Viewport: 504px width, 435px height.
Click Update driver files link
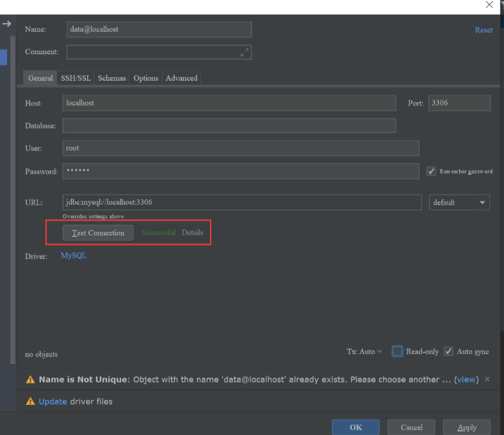[53, 401]
